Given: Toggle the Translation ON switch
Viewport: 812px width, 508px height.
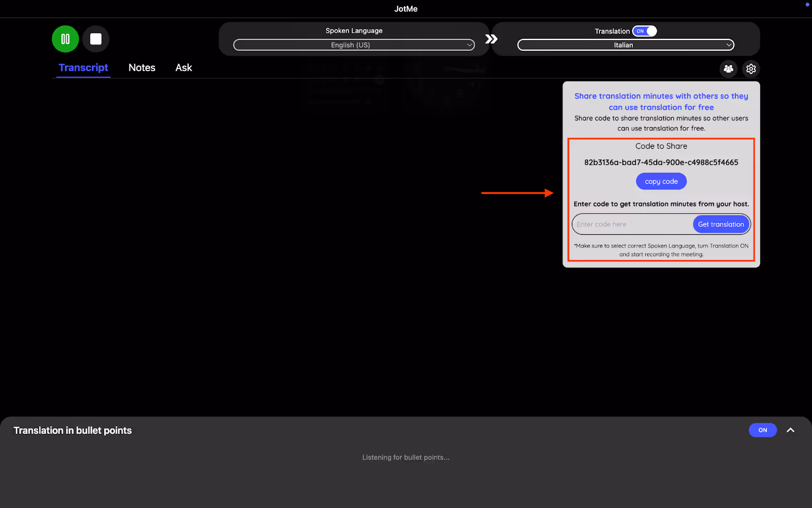Looking at the screenshot, I should [645, 31].
